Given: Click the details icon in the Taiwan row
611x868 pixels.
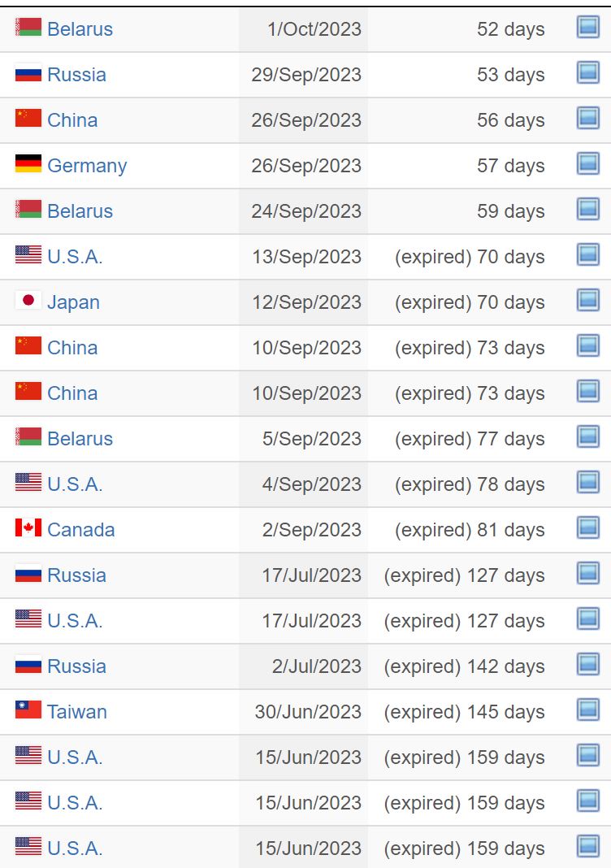Looking at the screenshot, I should (587, 710).
